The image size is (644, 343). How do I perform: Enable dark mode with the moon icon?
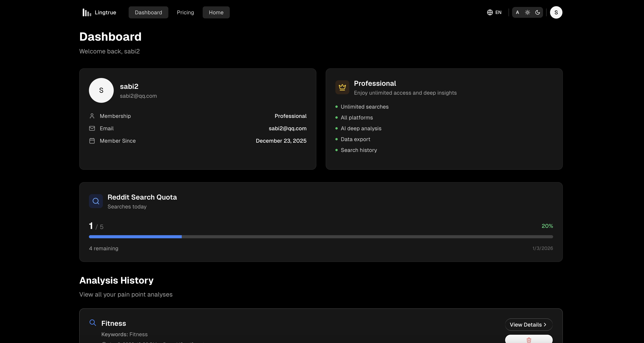(538, 12)
